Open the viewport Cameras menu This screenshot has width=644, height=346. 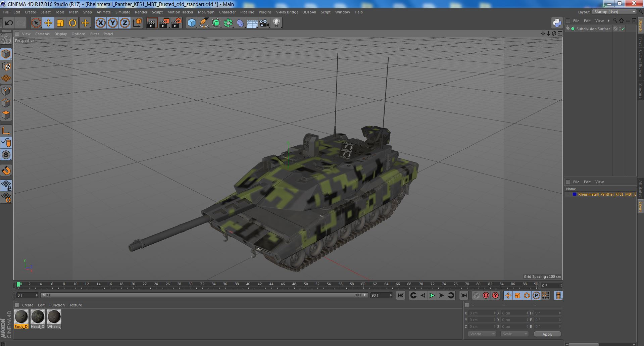[x=42, y=34]
